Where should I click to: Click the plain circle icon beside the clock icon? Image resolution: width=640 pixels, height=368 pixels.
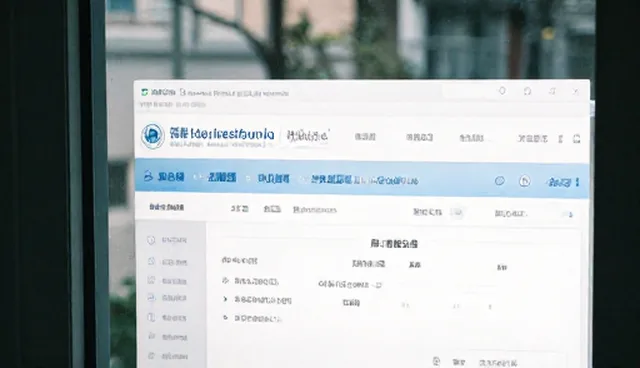click(x=500, y=181)
